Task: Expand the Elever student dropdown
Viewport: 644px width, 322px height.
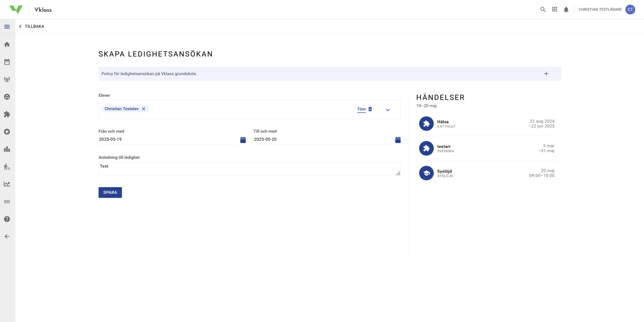Action: pos(387,110)
